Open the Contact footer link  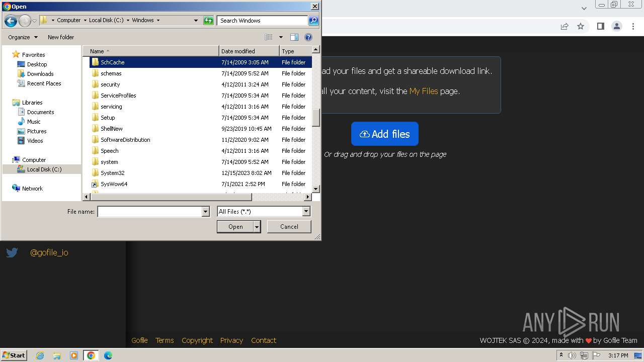[264, 340]
